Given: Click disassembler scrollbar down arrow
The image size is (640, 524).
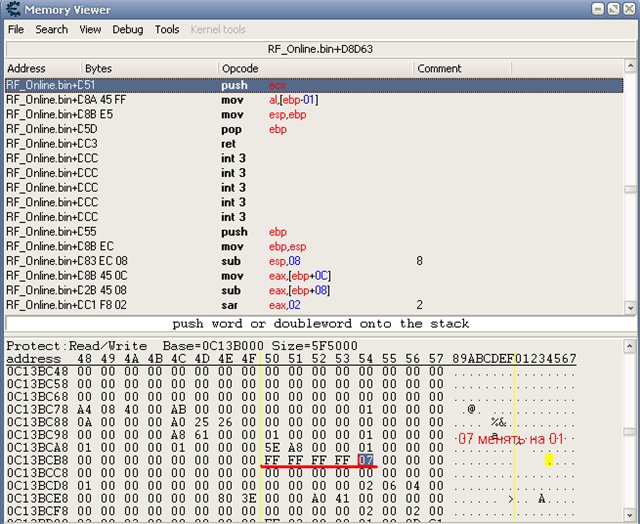Looking at the screenshot, I should [x=630, y=308].
